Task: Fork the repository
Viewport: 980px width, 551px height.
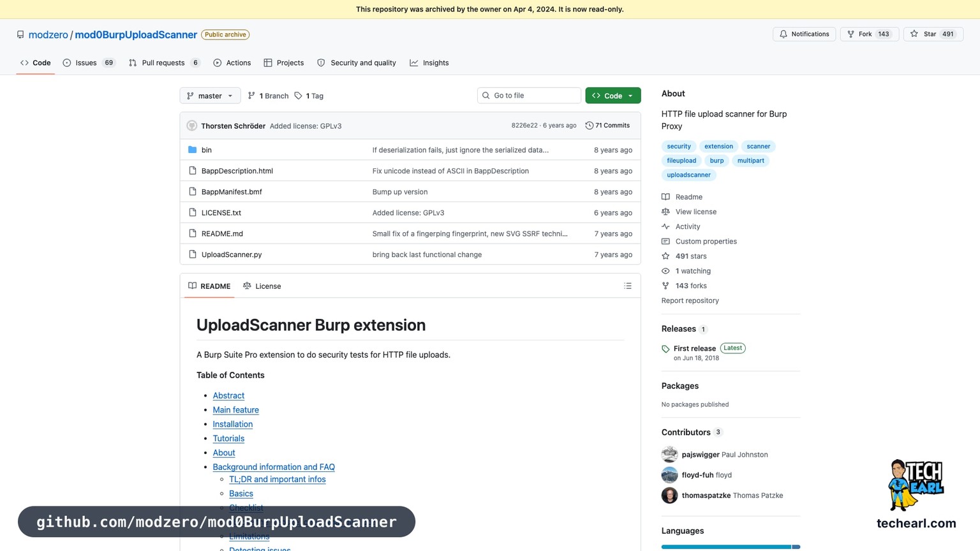Action: pyautogui.click(x=869, y=34)
